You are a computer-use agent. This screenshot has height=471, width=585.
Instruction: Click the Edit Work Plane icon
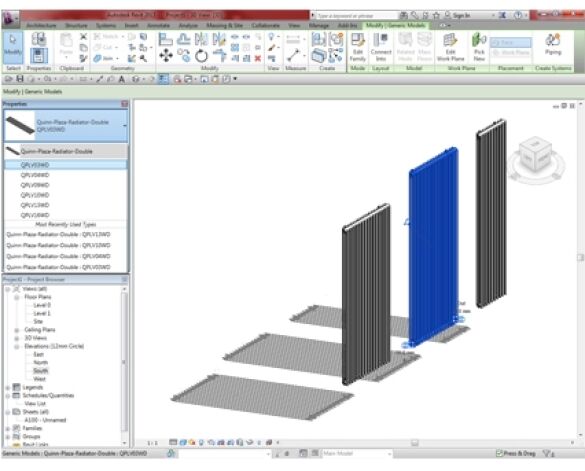click(x=450, y=47)
